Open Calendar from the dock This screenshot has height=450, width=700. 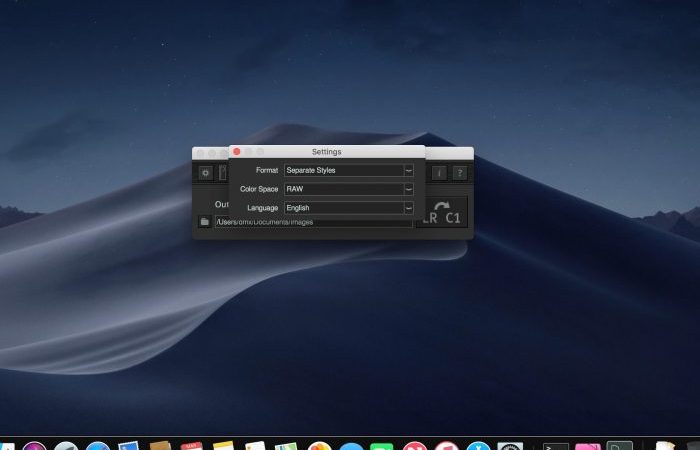[x=192, y=446]
